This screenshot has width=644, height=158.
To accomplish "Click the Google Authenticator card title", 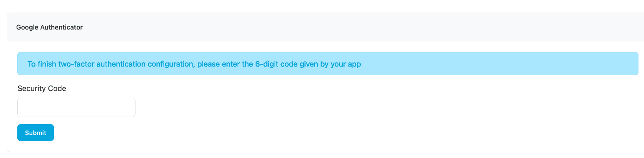I will [50, 27].
